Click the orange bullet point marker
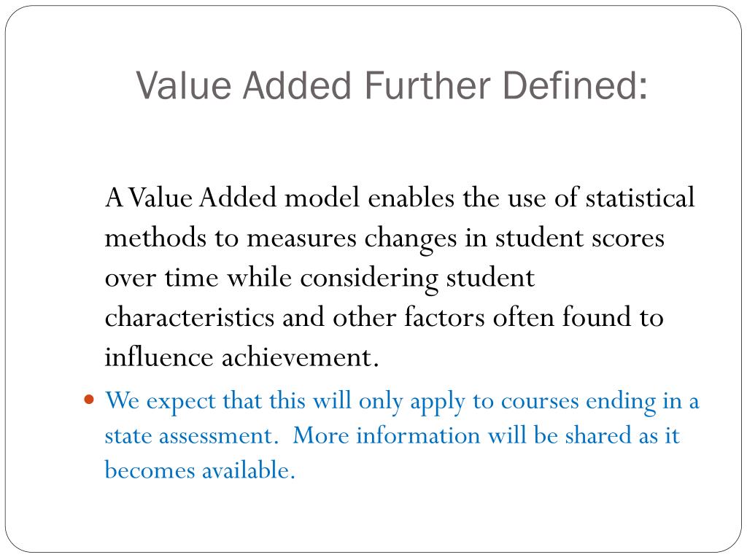Image resolution: width=747 pixels, height=560 pixels. click(88, 399)
